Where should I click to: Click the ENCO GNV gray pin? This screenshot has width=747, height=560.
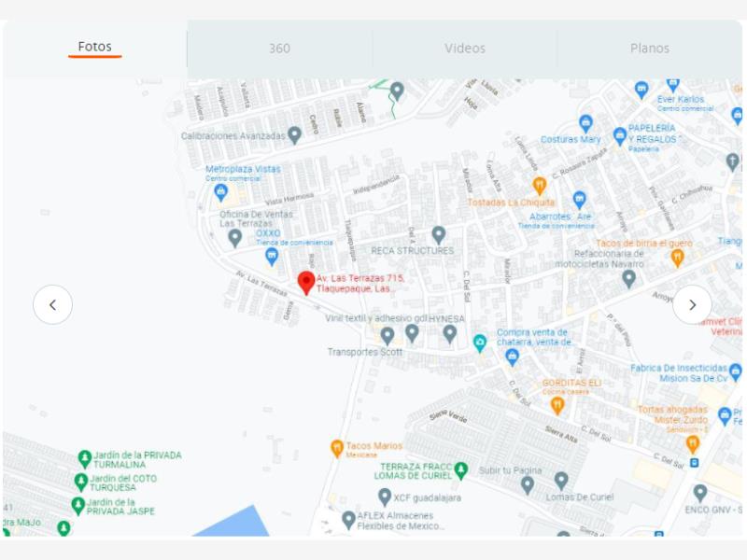[699, 494]
